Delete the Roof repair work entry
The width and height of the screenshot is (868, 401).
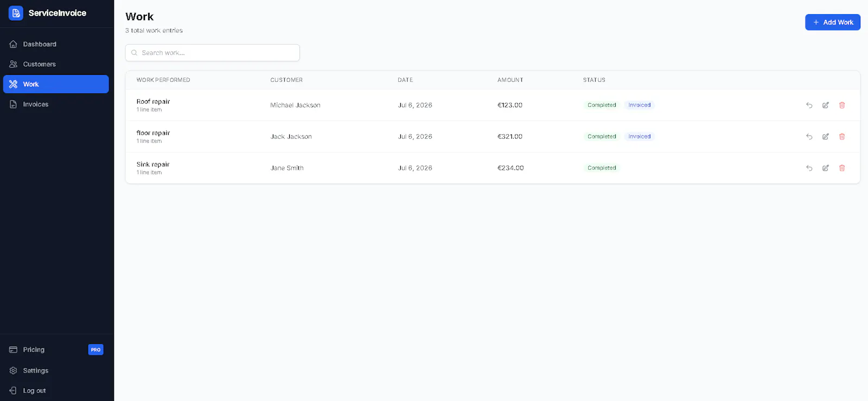point(842,105)
